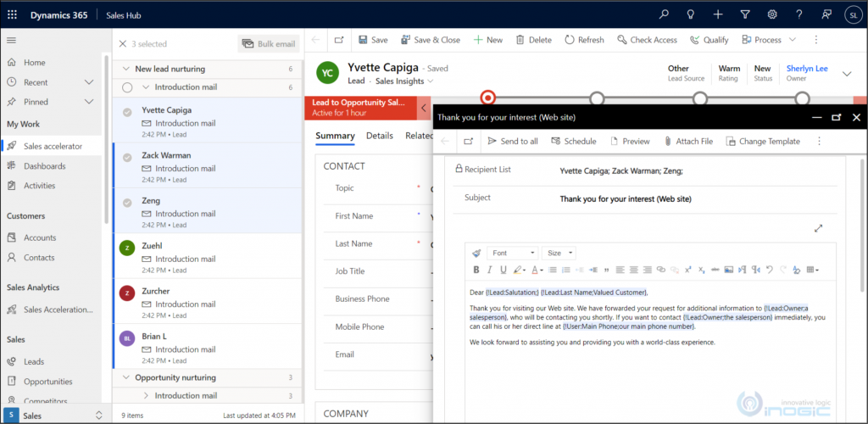Deselect Zeng work item
This screenshot has width=868, height=424.
tap(127, 204)
